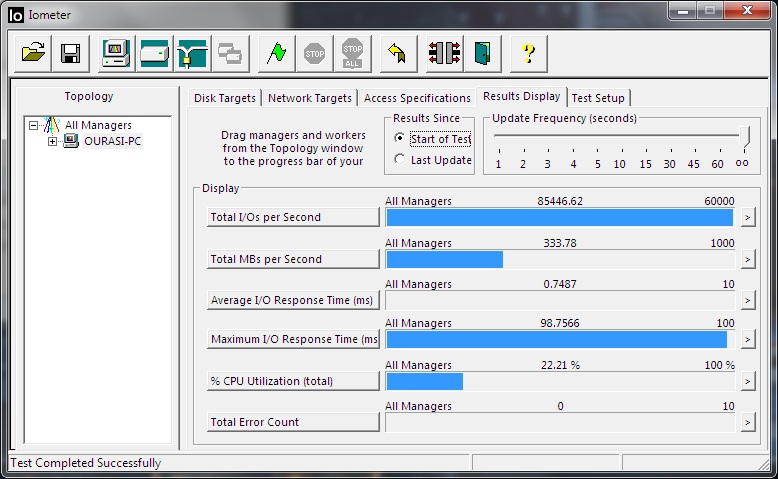Click the CPU Utilization progress bar
The height and width of the screenshot is (479, 778).
pyautogui.click(x=560, y=381)
